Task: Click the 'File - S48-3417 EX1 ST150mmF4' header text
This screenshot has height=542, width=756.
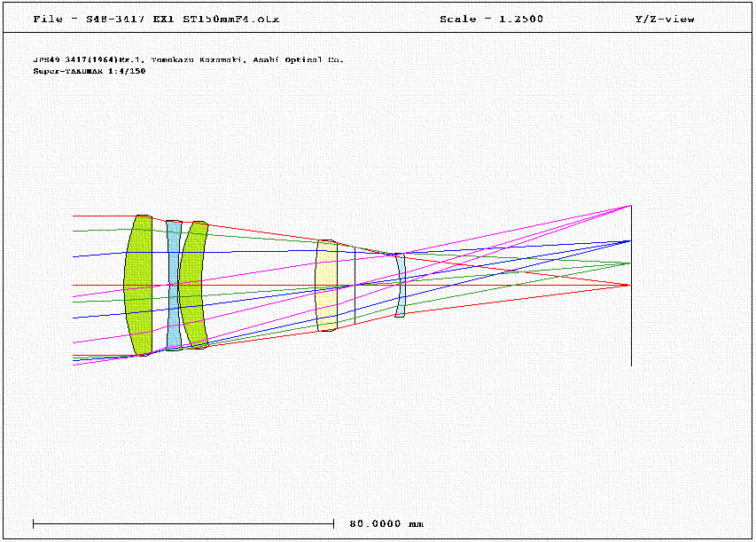Action: pos(156,20)
